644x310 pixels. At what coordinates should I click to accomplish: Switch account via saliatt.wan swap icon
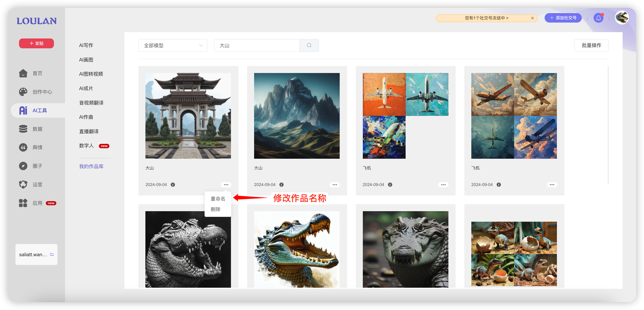pyautogui.click(x=52, y=254)
